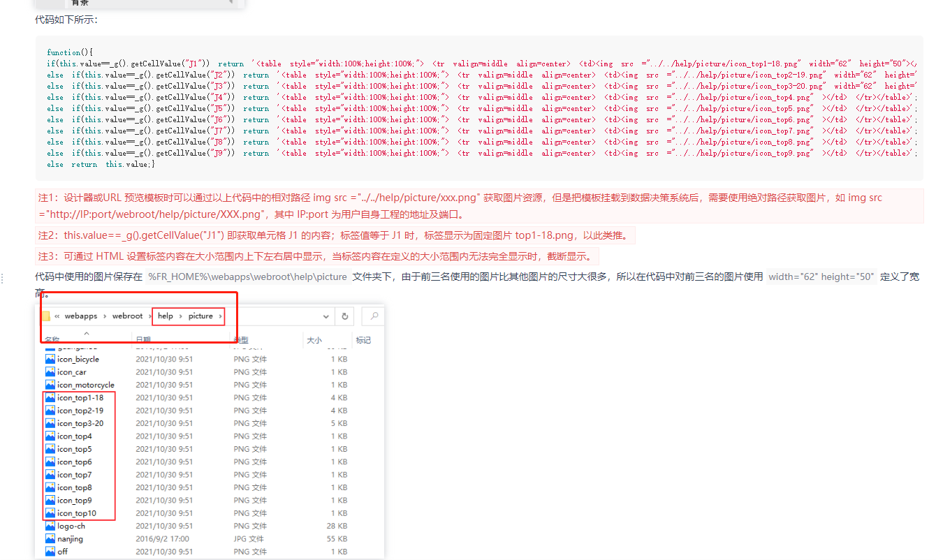Click the picture breadcrumb segment
Image resolution: width=936 pixels, height=560 pixels.
pyautogui.click(x=200, y=316)
